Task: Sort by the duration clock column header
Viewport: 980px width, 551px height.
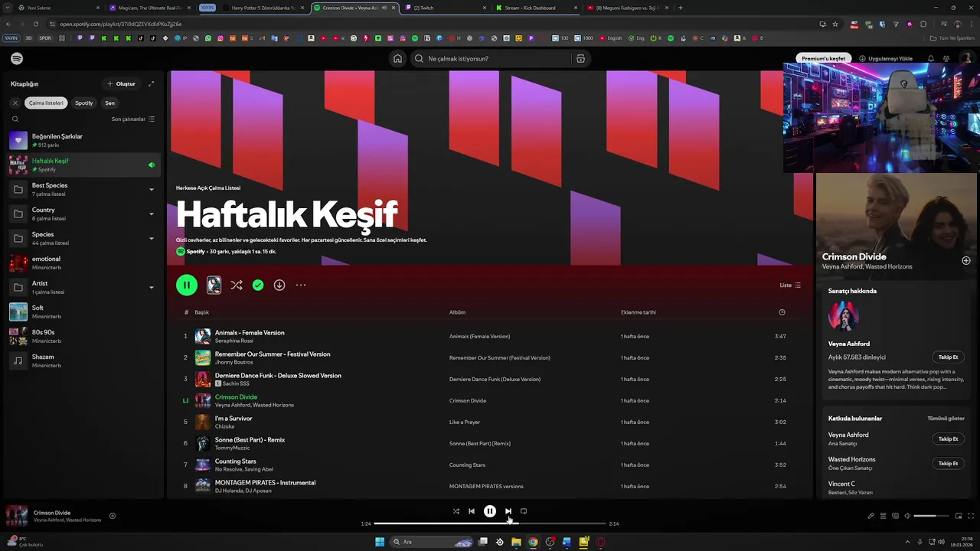Action: (x=782, y=312)
